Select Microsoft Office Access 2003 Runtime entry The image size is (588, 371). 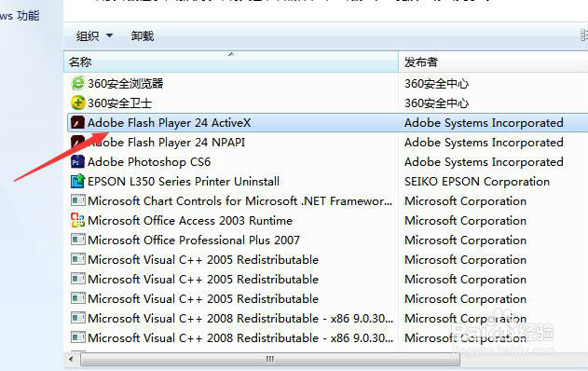point(327,220)
